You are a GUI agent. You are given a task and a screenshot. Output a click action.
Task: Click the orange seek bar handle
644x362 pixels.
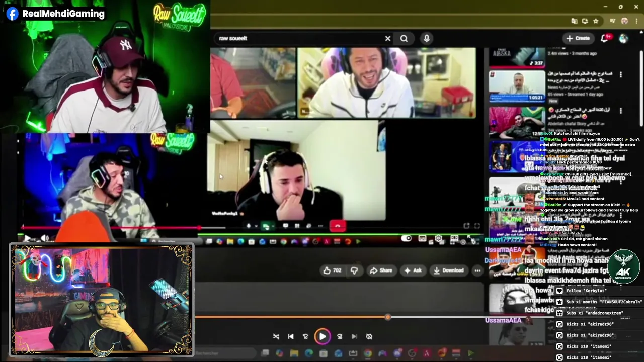pyautogui.click(x=387, y=317)
